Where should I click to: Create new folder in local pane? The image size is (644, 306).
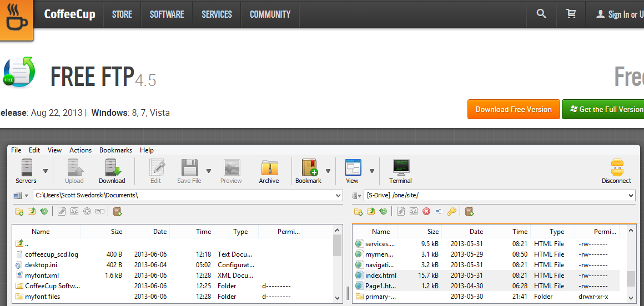click(19, 211)
